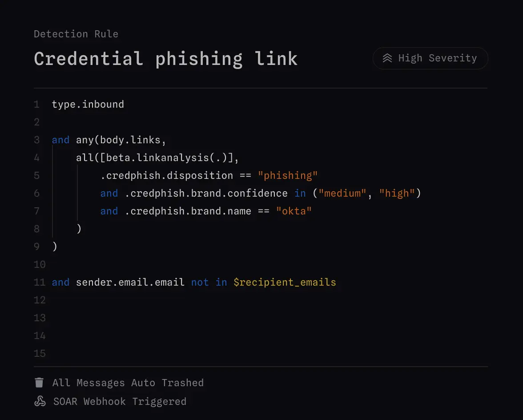The height and width of the screenshot is (420, 523).
Task: Select the type.inbound expression
Action: tap(88, 104)
